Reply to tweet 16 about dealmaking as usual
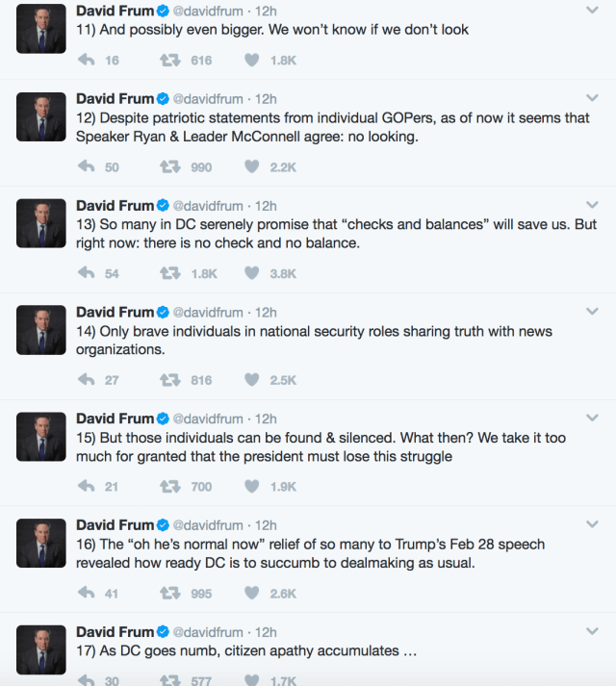Image resolution: width=616 pixels, height=686 pixels. (x=87, y=594)
